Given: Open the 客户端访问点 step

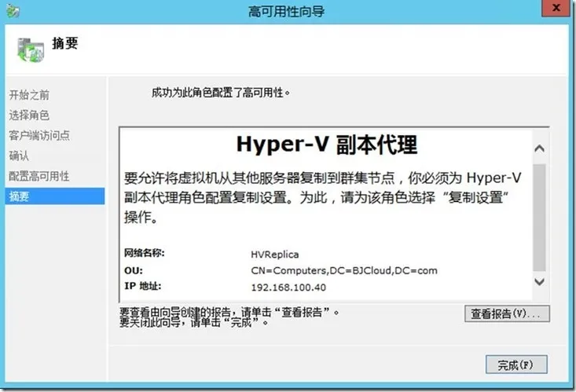Looking at the screenshot, I should [39, 136].
